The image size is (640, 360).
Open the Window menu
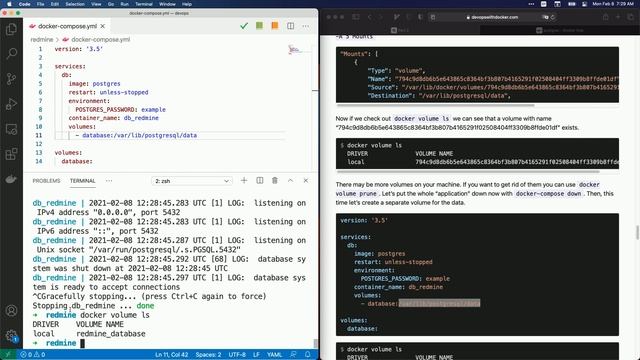pos(167,4)
